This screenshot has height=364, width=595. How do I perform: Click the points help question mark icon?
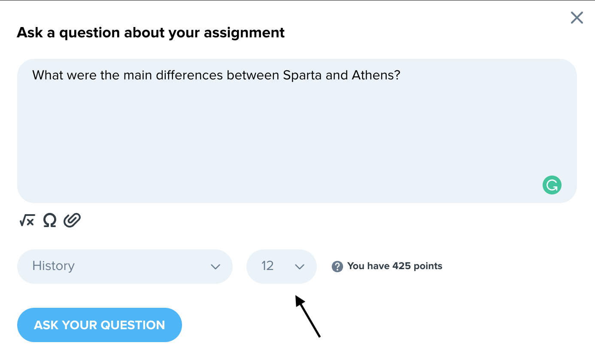[x=337, y=266]
